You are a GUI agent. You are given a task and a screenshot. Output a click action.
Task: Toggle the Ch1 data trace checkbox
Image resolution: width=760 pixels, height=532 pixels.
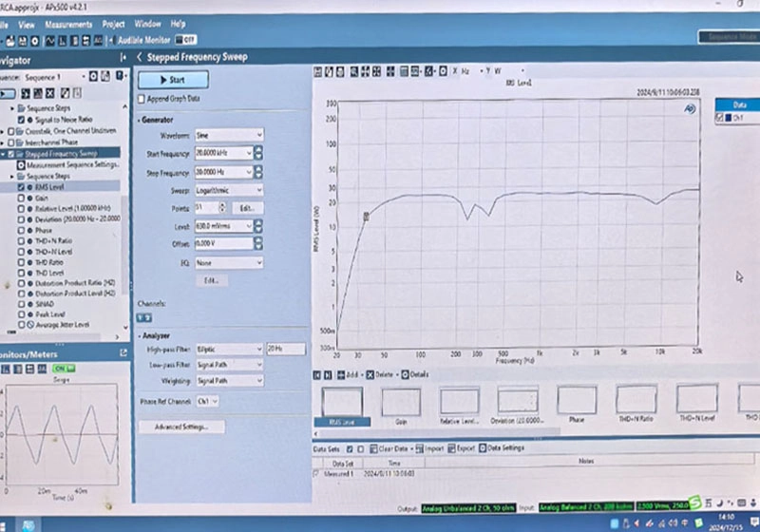[x=718, y=118]
